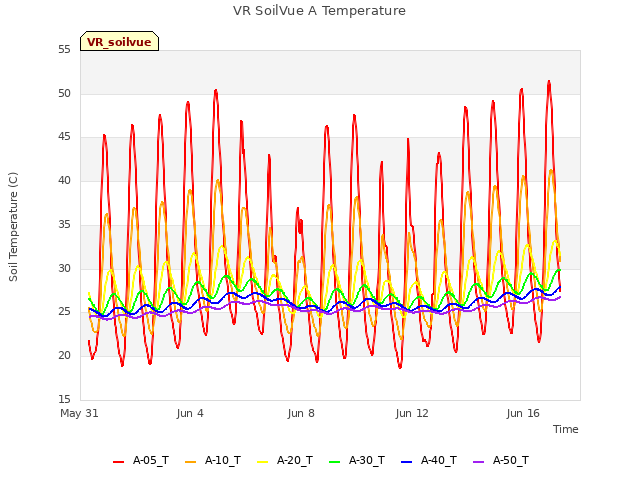Click the 25 y-axis tick label
The image size is (640, 480).
(64, 312)
